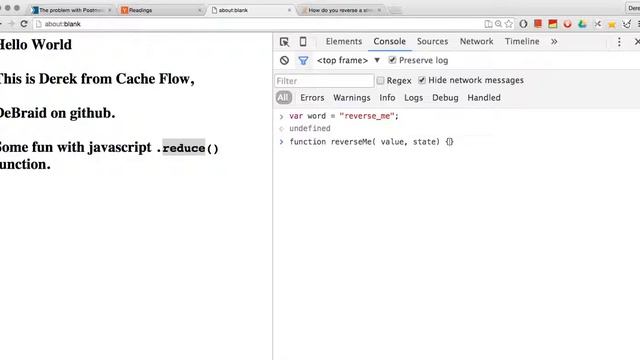Open the black circle extension icon
The image size is (640, 360).
point(523,24)
